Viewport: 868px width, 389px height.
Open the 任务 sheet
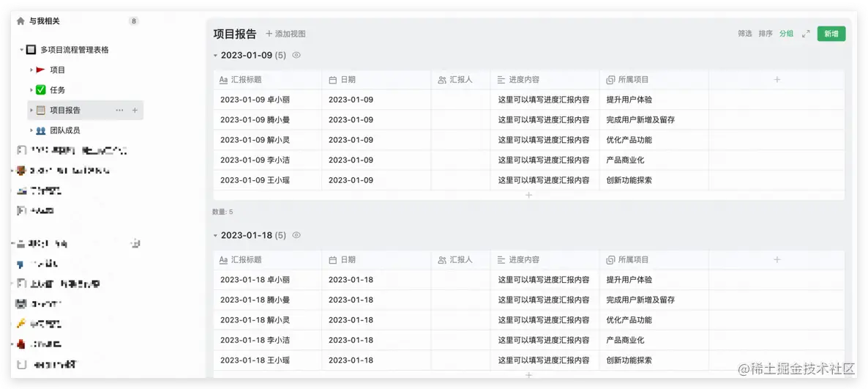58,90
